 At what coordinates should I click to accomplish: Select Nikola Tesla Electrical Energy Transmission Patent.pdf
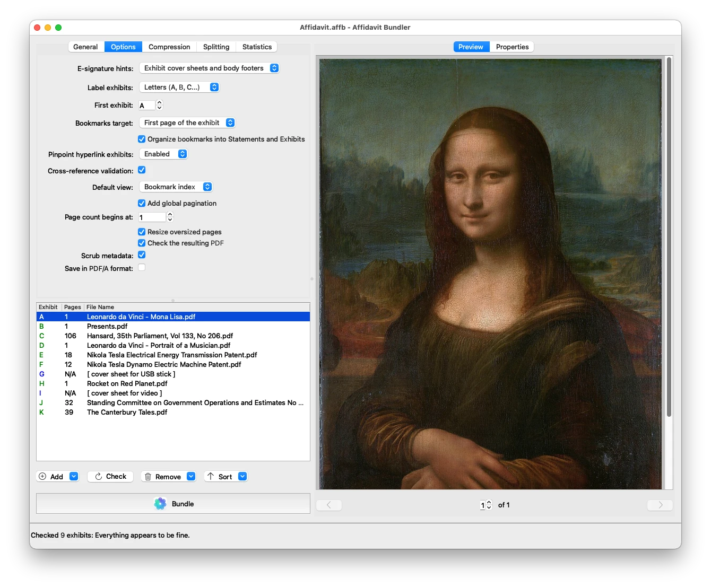tap(173, 355)
